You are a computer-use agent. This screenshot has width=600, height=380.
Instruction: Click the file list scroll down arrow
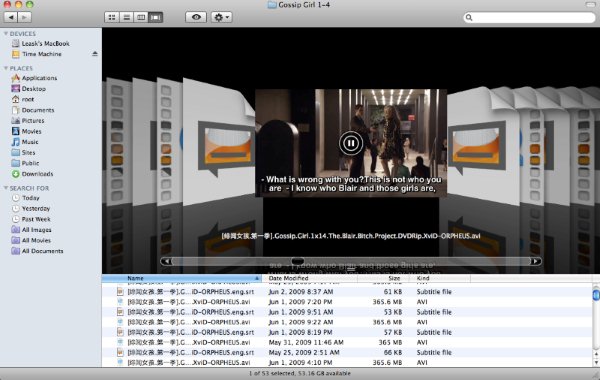coord(596,362)
